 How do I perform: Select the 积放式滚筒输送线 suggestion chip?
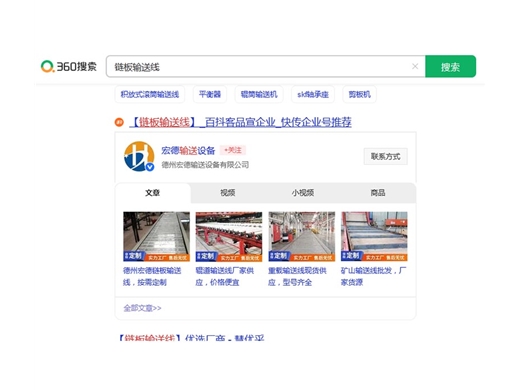coord(150,94)
